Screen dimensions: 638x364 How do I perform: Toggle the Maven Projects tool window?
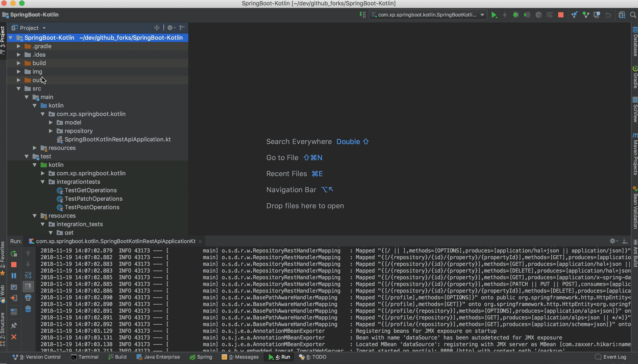click(x=635, y=154)
